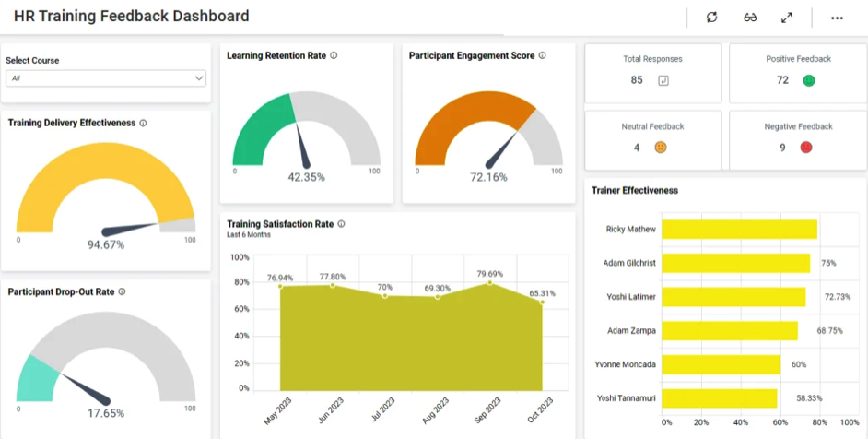Select Ricky Mathew's bar in Trainer Effectiveness
868x439 pixels.
coord(739,230)
